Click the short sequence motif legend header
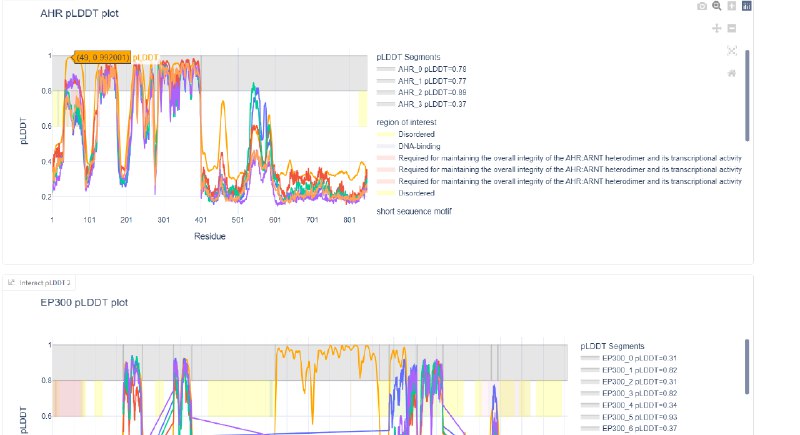Viewport: 800px width, 435px height. 414,211
